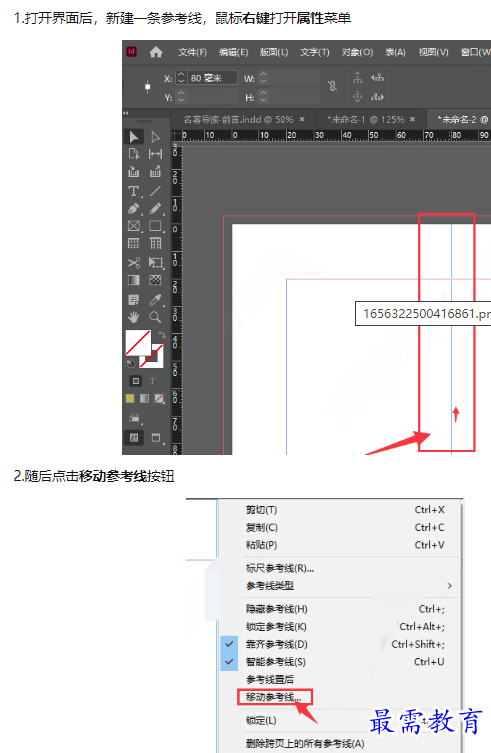The height and width of the screenshot is (753, 491).
Task: Select the Gap tool
Action: 155,154
